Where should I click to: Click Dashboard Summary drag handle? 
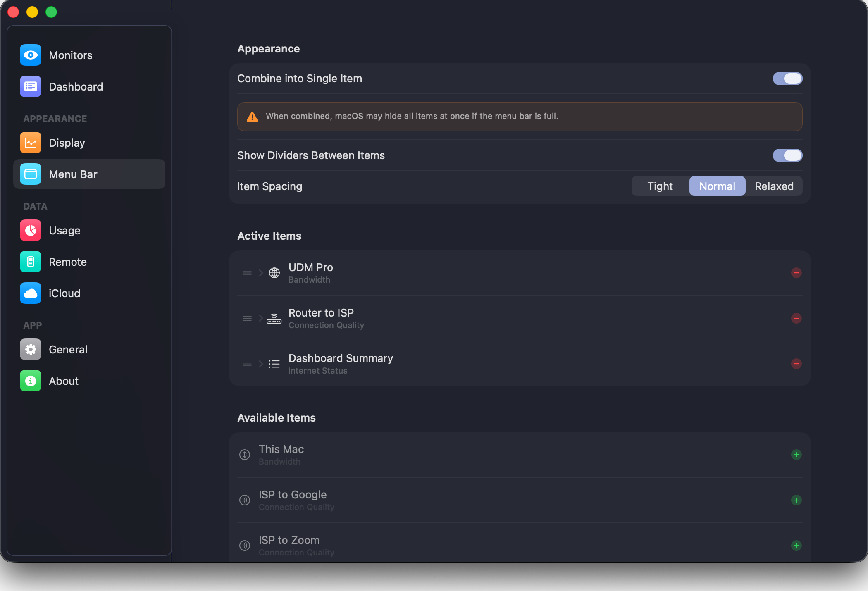247,364
